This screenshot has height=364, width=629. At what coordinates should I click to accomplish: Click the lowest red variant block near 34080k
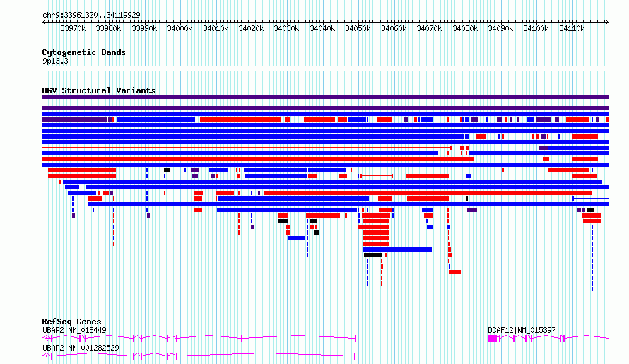pyautogui.click(x=455, y=272)
